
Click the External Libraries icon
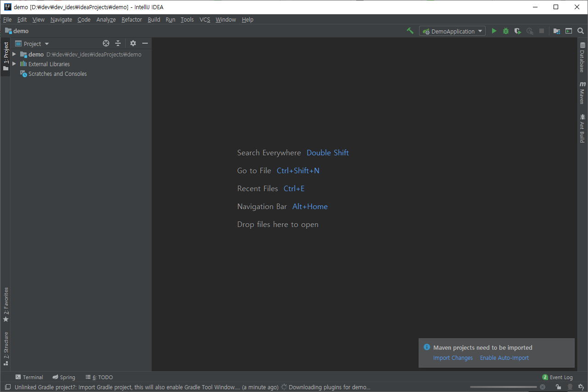click(23, 64)
